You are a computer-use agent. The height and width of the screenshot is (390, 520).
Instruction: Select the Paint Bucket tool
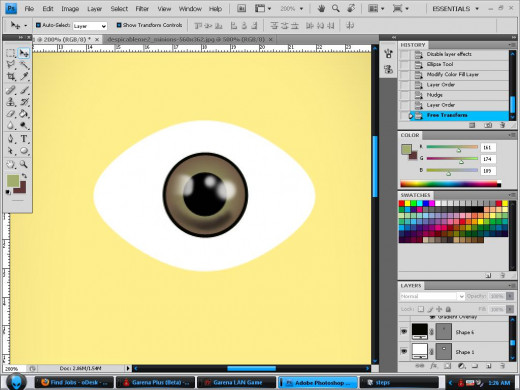pos(24,114)
